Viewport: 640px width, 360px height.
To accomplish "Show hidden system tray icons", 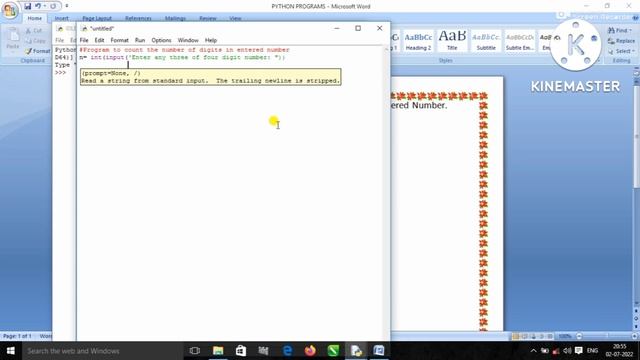I will [x=533, y=351].
